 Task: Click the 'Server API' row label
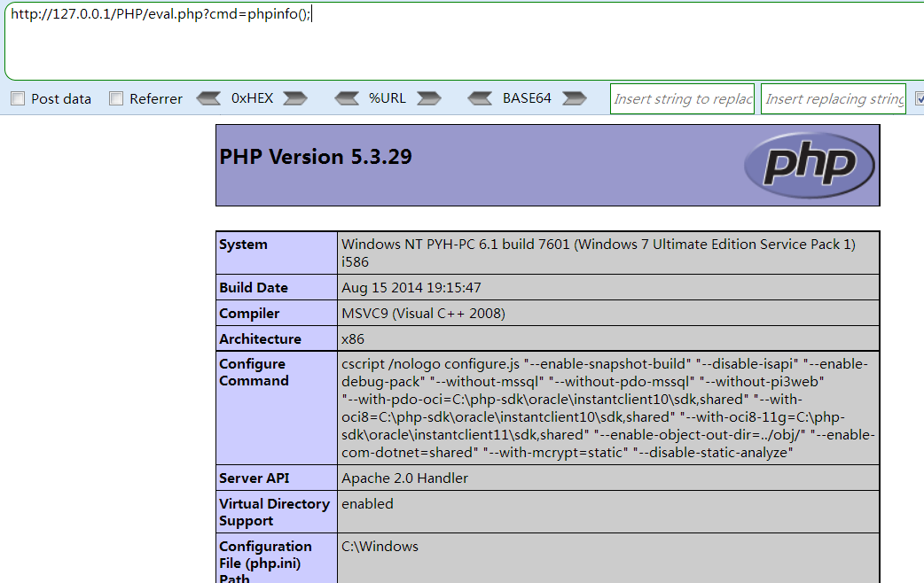pos(254,478)
